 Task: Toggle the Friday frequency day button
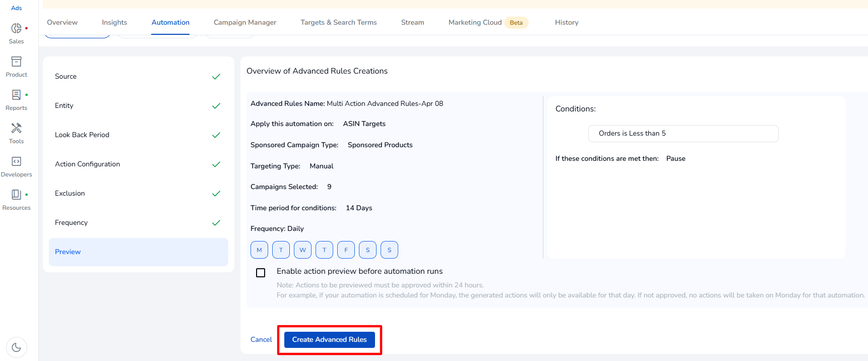[x=346, y=250]
